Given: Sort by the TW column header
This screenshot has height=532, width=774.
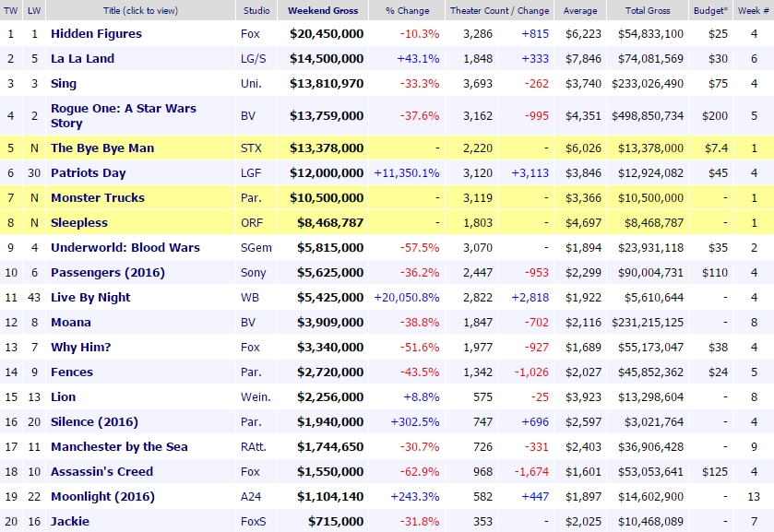Looking at the screenshot, I should point(11,10).
